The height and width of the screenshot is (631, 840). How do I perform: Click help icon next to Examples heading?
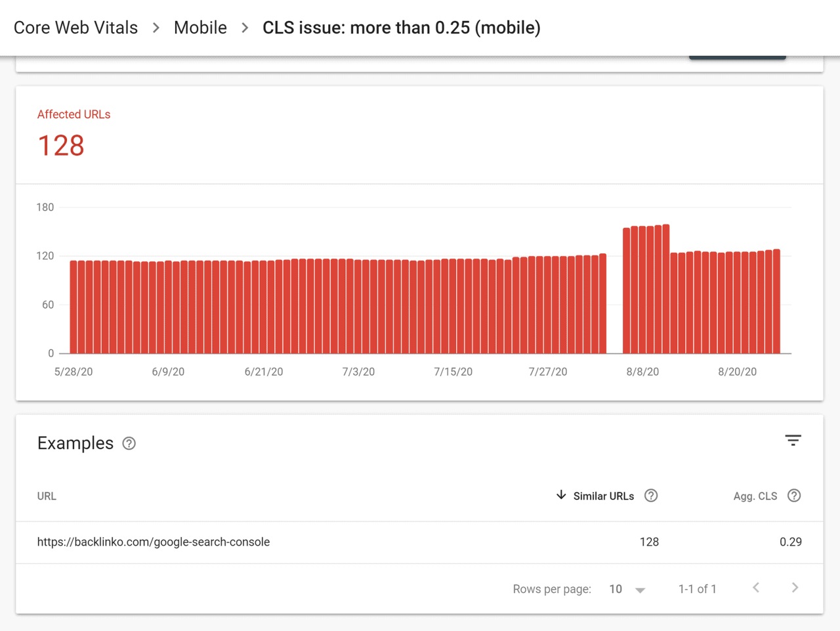pos(129,444)
